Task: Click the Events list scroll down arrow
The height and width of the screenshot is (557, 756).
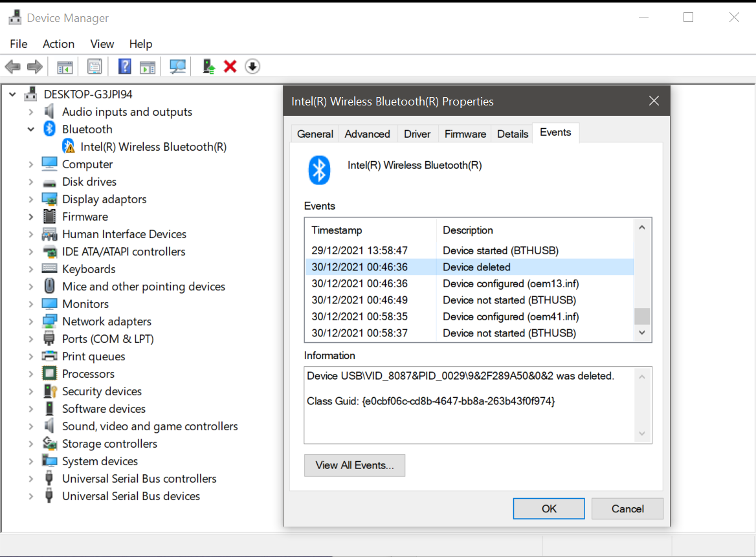Action: click(x=642, y=333)
